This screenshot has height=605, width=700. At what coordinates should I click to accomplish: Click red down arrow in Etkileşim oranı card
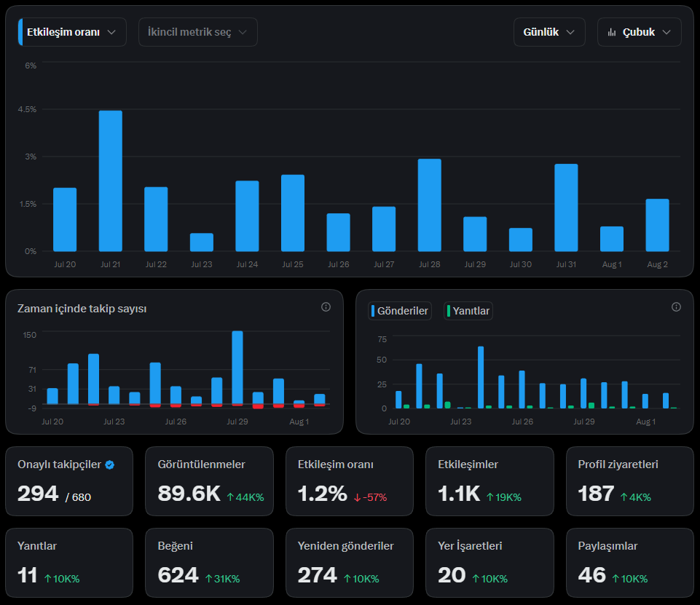(x=357, y=497)
